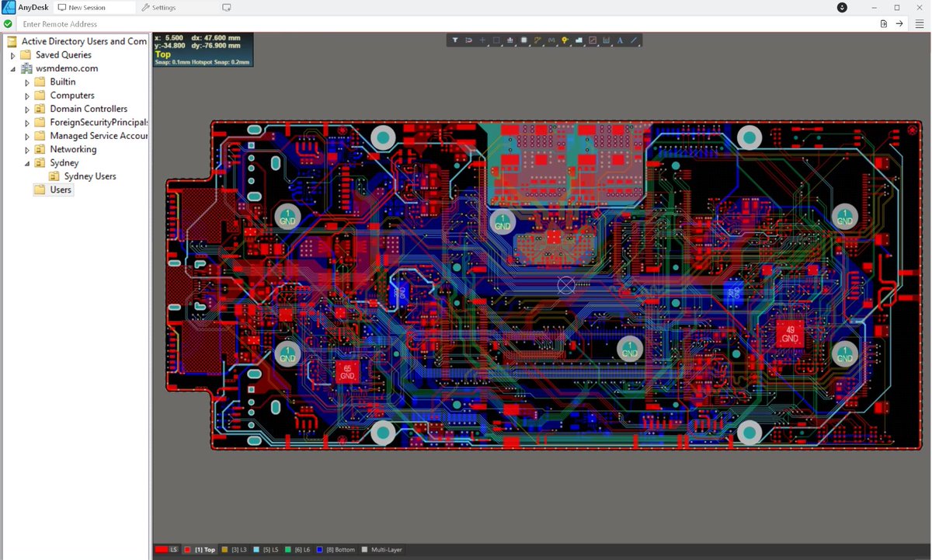Click the Enter Remote Address field
The width and height of the screenshot is (932, 560).
pos(443,24)
